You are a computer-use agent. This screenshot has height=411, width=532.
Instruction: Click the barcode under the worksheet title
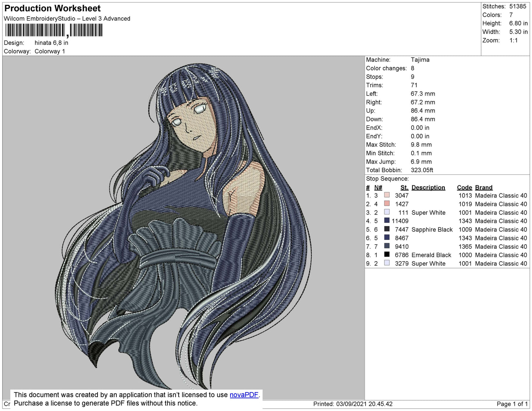tap(54, 30)
